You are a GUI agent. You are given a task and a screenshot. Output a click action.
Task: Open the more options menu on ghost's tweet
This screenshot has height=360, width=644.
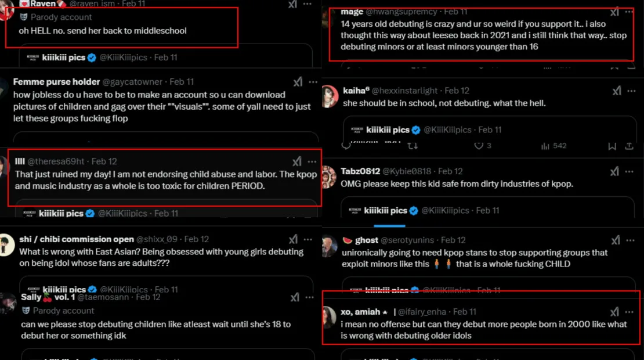point(630,240)
